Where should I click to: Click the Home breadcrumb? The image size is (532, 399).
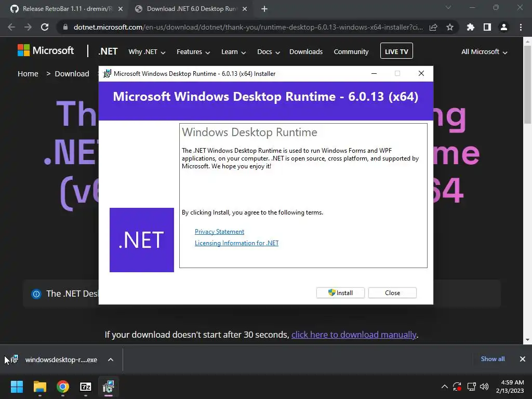click(x=28, y=74)
